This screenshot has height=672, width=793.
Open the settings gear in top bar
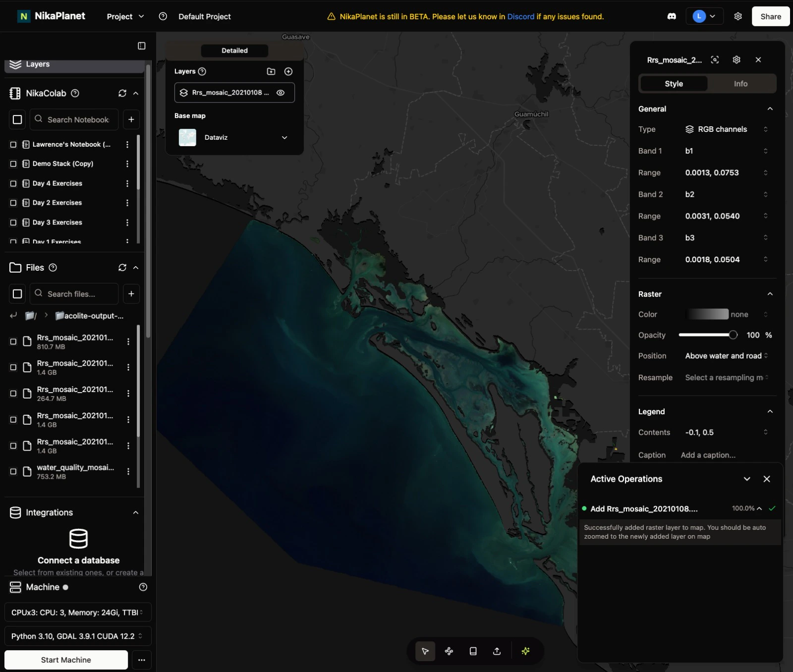737,16
